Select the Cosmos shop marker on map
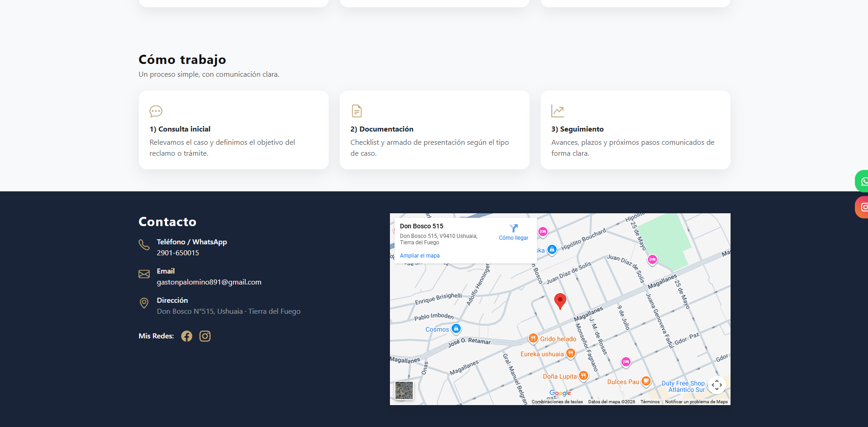 [x=456, y=329]
